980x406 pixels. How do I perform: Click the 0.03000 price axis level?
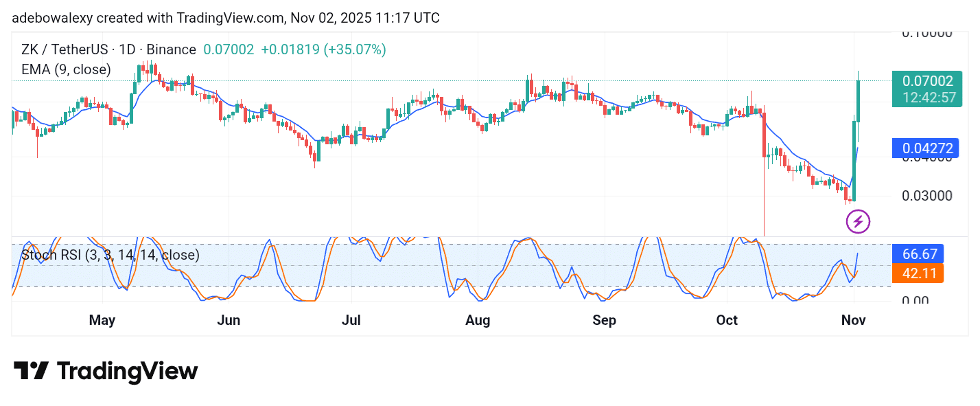tap(926, 196)
